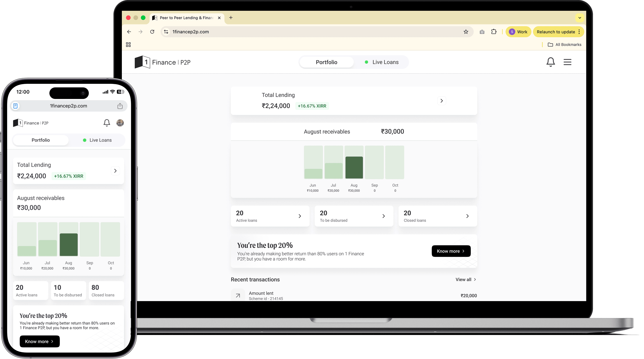The height and width of the screenshot is (359, 644).
Task: Tap the Wi-Fi icon on phone status bar
Action: point(113,92)
